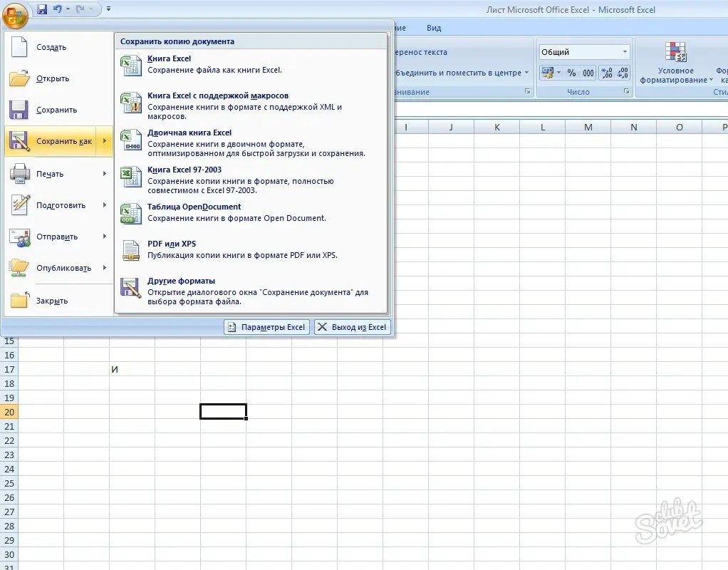Screen dimensions: 728x570
Task: Click macro-enabled workbook format icon
Action: (x=131, y=103)
